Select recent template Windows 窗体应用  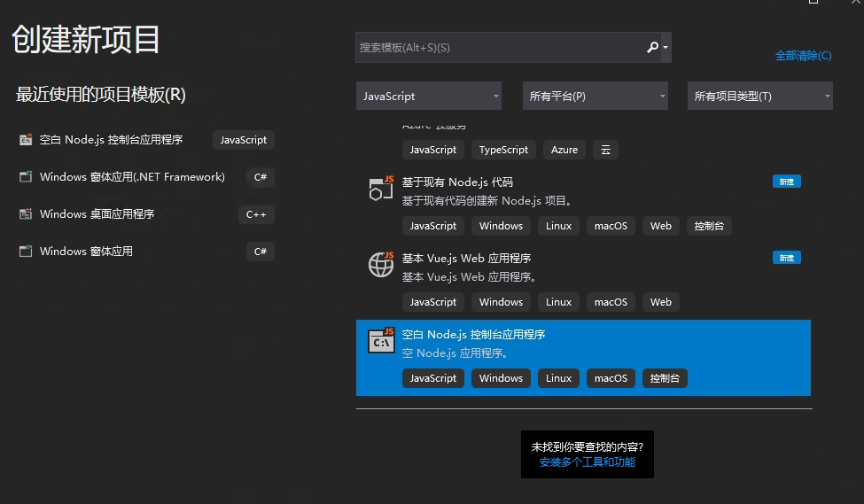point(86,252)
